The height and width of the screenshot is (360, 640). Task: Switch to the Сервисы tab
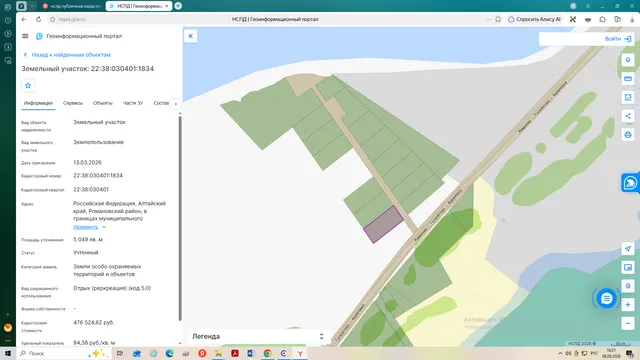coord(73,103)
